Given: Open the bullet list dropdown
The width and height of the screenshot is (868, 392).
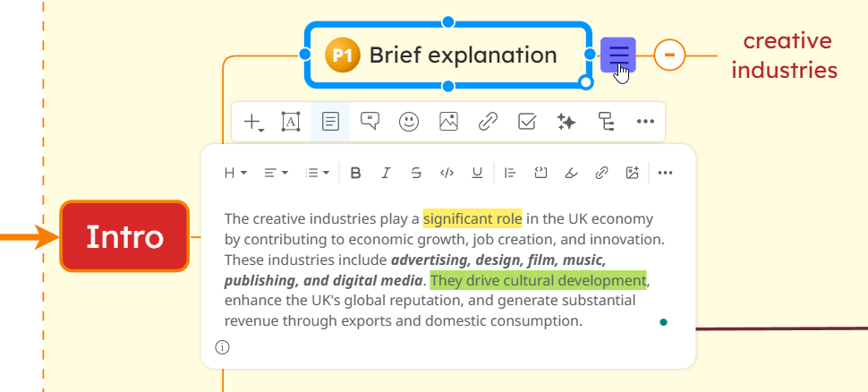Looking at the screenshot, I should tap(317, 174).
